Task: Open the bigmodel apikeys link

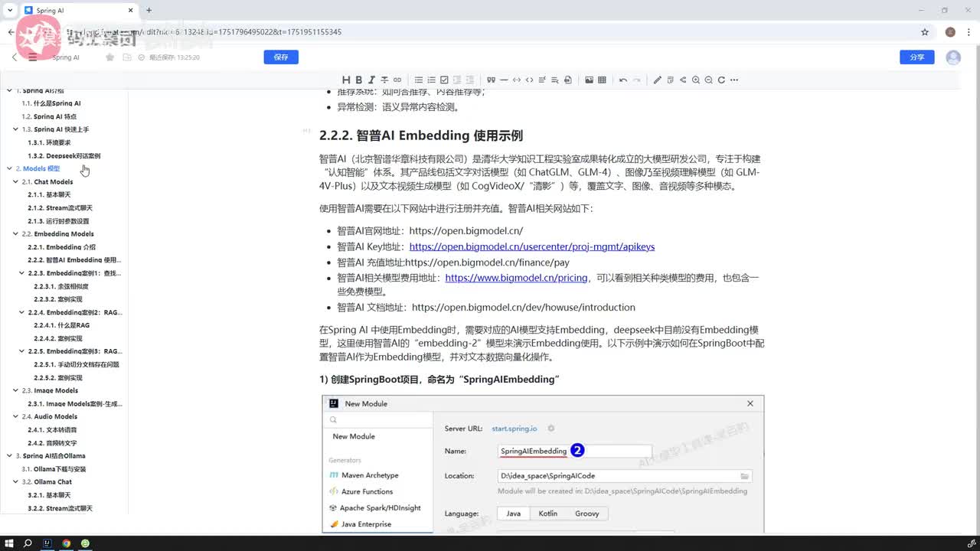Action: [532, 246]
